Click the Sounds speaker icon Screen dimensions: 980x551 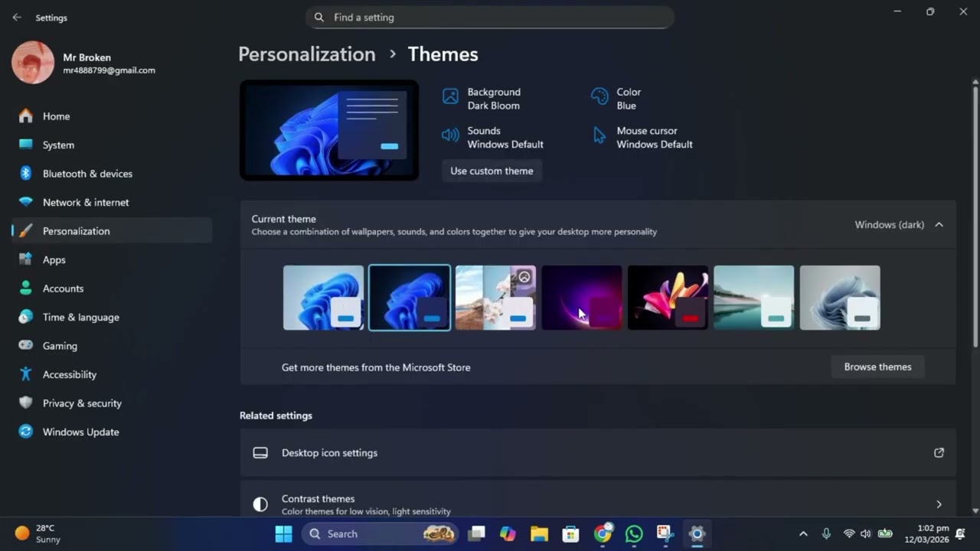[x=450, y=135]
